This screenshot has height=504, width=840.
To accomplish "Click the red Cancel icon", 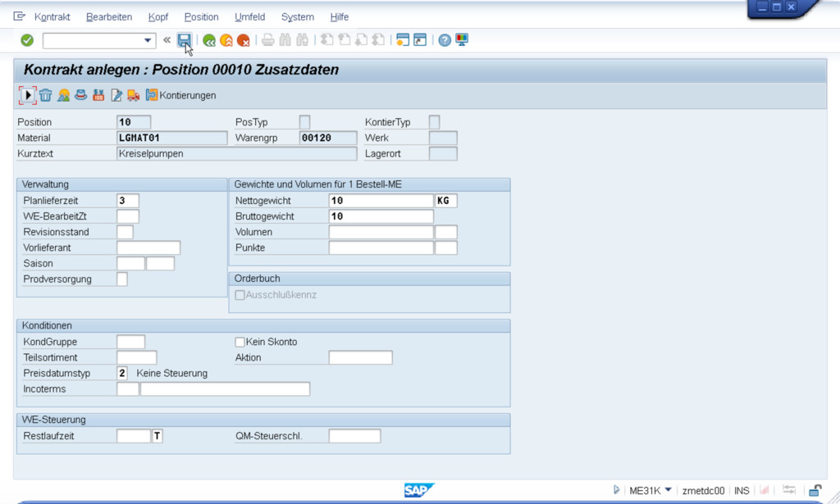I will pyautogui.click(x=244, y=40).
